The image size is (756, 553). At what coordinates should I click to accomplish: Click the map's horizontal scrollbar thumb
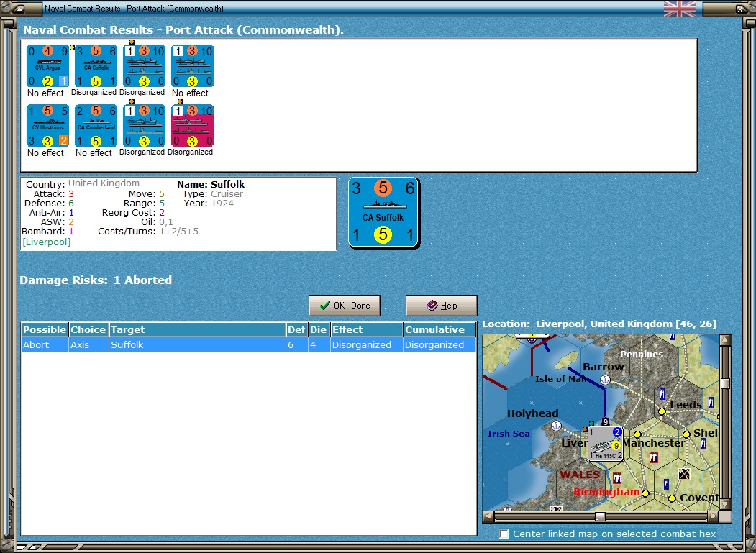(600, 516)
